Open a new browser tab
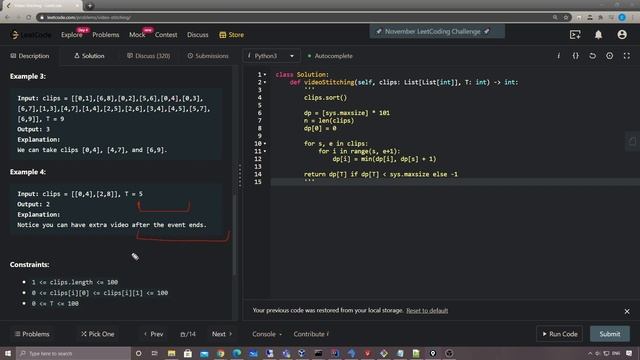The image size is (640, 360). (90, 6)
